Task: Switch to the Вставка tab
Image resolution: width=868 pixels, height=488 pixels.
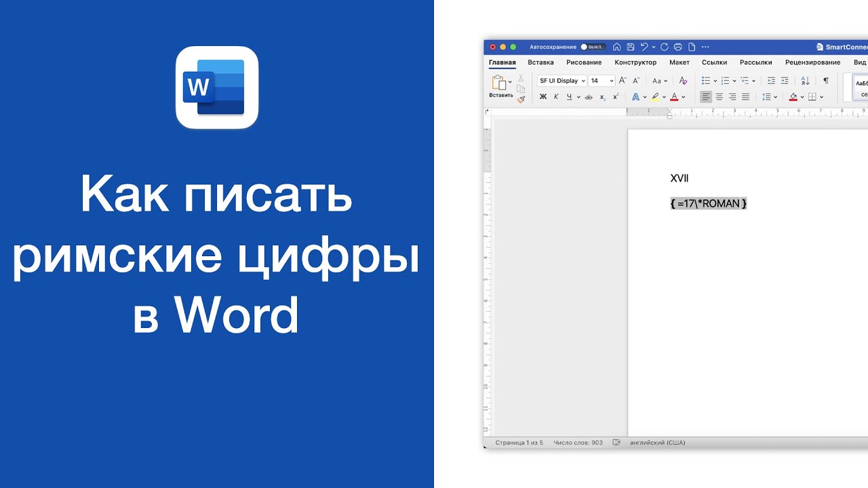Action: click(x=540, y=62)
